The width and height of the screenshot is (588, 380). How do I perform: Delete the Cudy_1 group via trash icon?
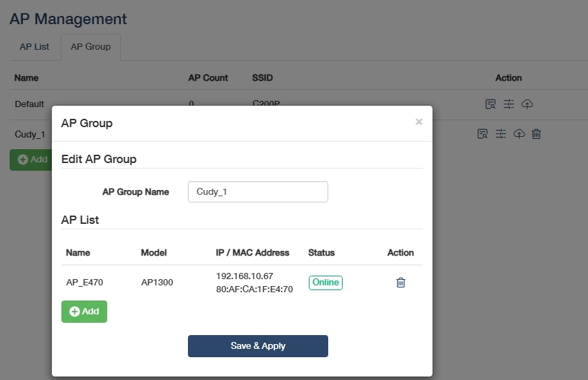coord(536,134)
